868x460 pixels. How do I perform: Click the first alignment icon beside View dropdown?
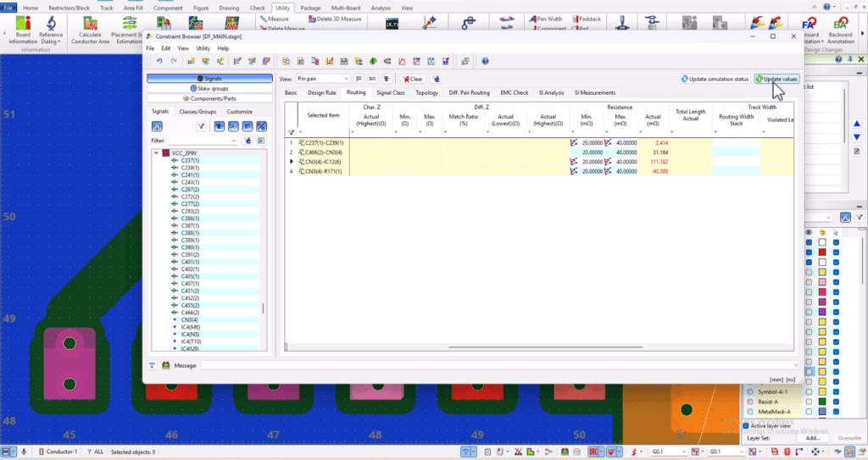tap(359, 79)
